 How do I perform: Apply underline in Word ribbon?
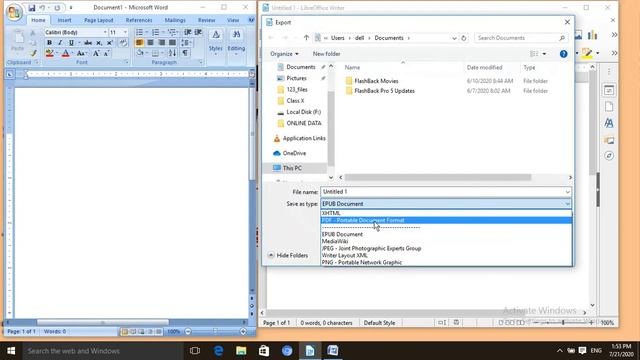point(71,43)
